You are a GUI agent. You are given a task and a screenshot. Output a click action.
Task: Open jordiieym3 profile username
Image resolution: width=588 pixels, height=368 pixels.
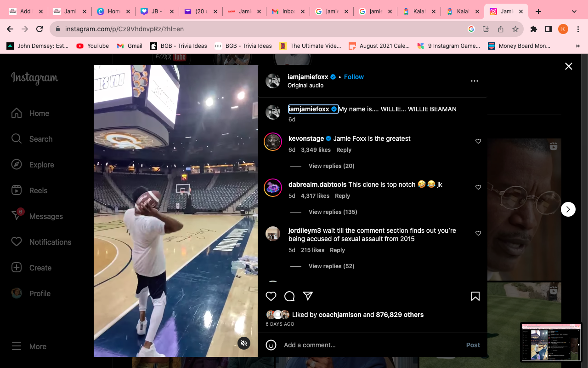pyautogui.click(x=305, y=230)
